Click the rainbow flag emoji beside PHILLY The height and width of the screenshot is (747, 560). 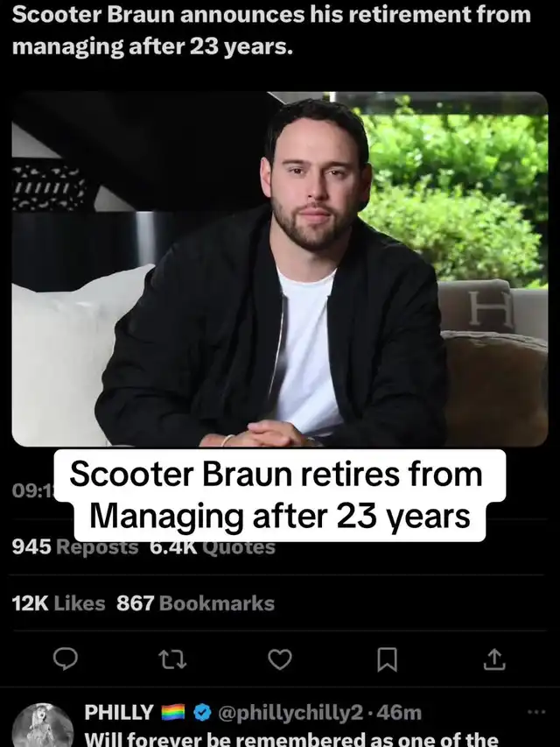click(176, 713)
